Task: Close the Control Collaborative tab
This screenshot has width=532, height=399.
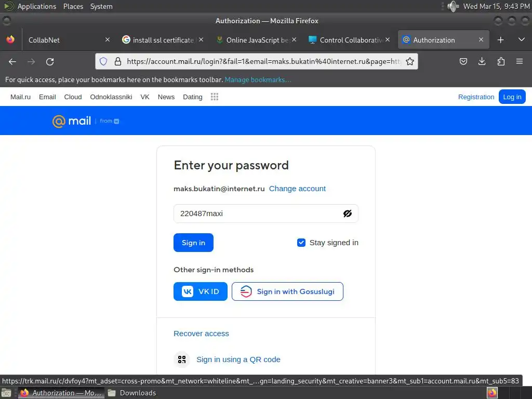Action: pos(388,39)
